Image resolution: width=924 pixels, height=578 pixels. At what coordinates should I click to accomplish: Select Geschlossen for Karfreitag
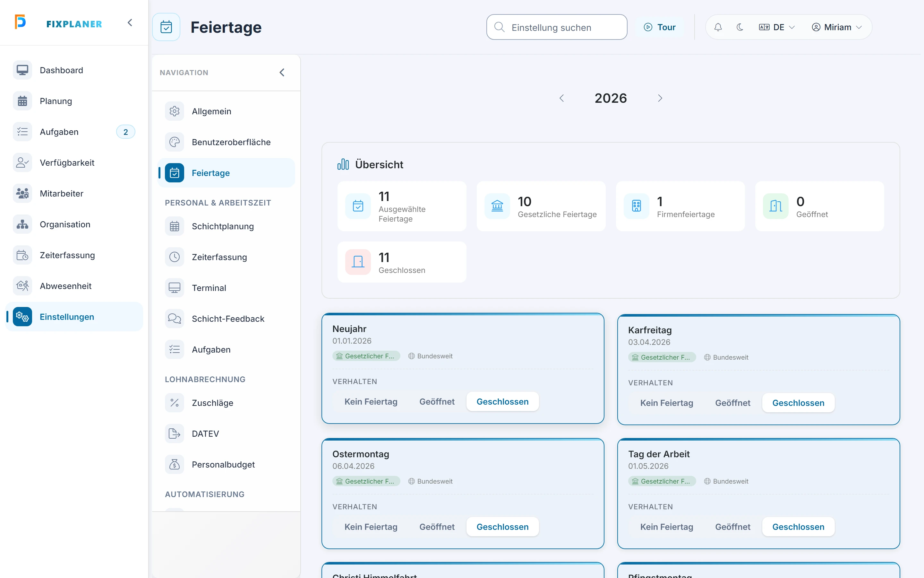pyautogui.click(x=798, y=403)
